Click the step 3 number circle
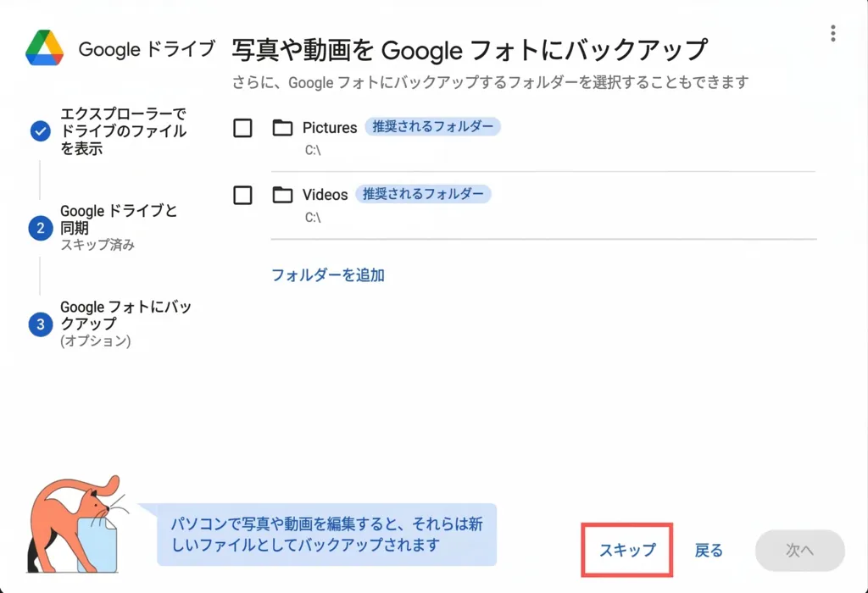The image size is (868, 593). click(x=40, y=324)
